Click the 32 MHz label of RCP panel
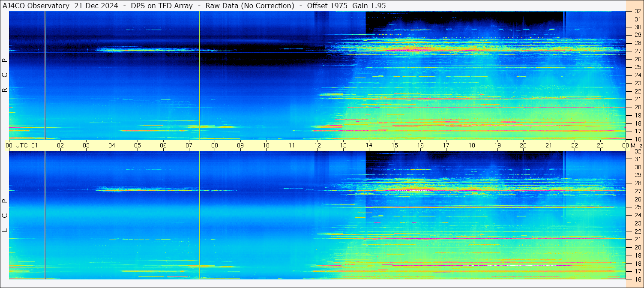Image resolution: width=644 pixels, height=288 pixels. pyautogui.click(x=637, y=12)
